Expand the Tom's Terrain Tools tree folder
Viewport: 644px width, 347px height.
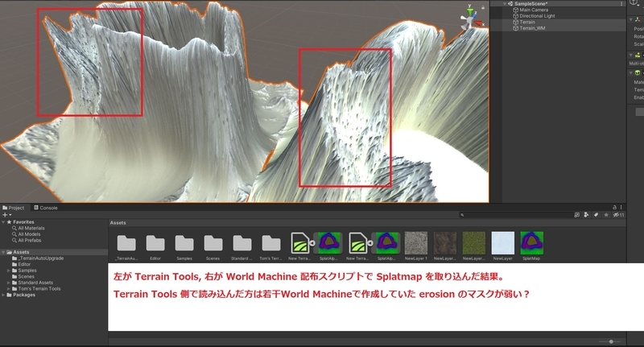9,289
